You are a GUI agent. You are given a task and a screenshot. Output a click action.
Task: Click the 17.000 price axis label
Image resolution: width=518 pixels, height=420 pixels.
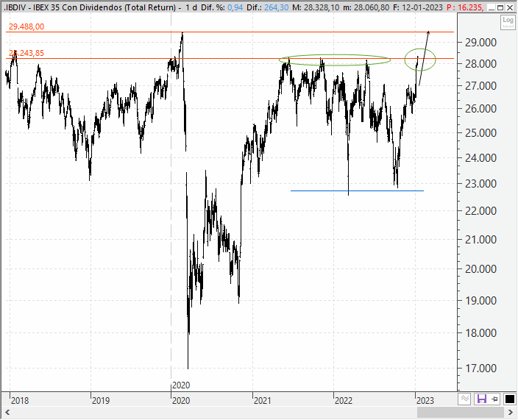(x=480, y=369)
